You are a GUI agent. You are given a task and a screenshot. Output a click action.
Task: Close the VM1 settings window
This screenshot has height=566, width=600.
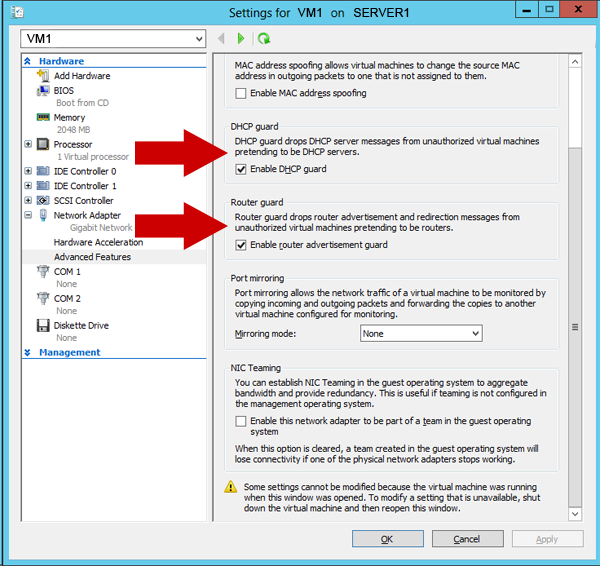point(579,9)
